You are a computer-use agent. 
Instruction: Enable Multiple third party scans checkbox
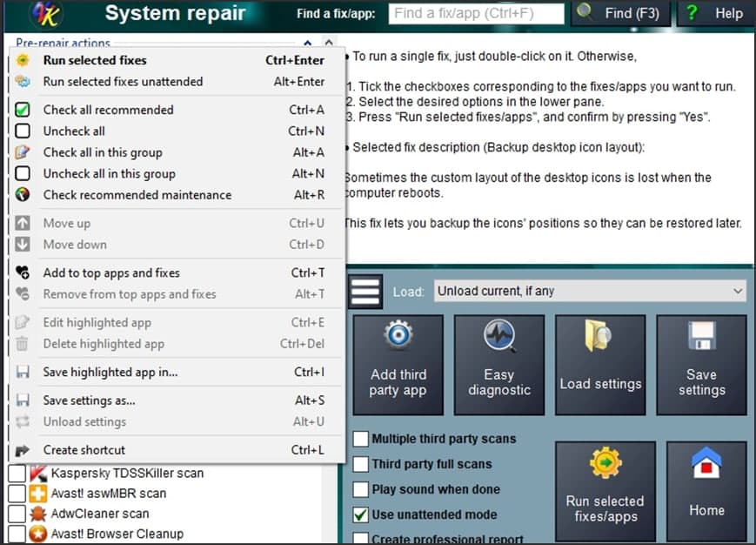coord(361,439)
